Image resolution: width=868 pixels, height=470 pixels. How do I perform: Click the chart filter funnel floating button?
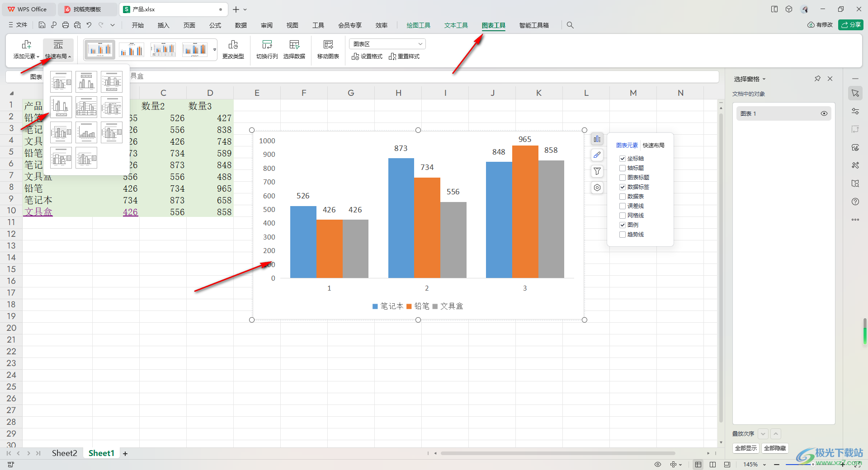(x=597, y=171)
